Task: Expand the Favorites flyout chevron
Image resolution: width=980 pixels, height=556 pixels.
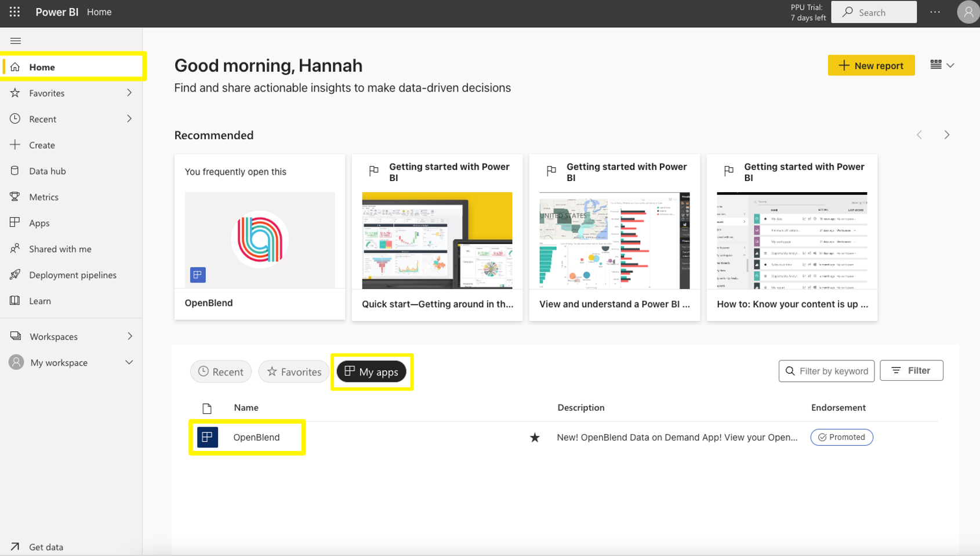Action: coord(129,93)
